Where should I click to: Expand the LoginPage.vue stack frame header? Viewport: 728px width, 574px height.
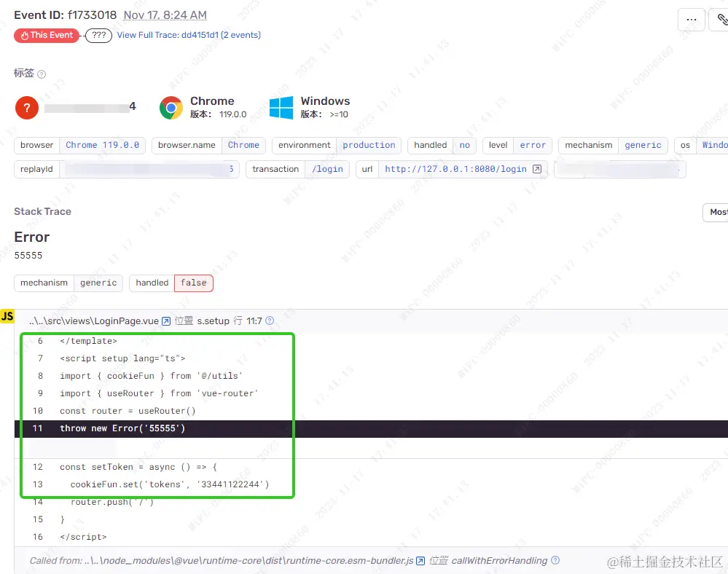(x=371, y=321)
